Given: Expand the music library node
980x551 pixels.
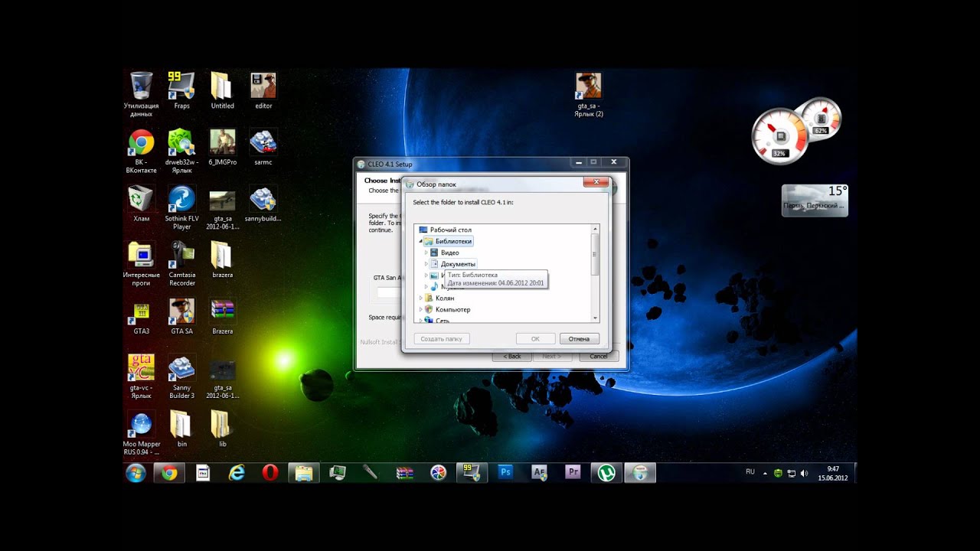Looking at the screenshot, I should [x=426, y=286].
